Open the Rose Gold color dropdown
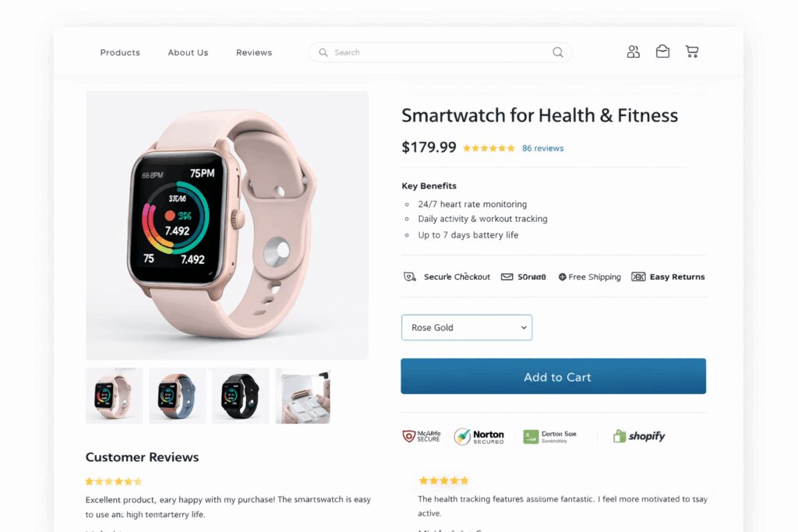798x532 pixels. click(x=467, y=328)
